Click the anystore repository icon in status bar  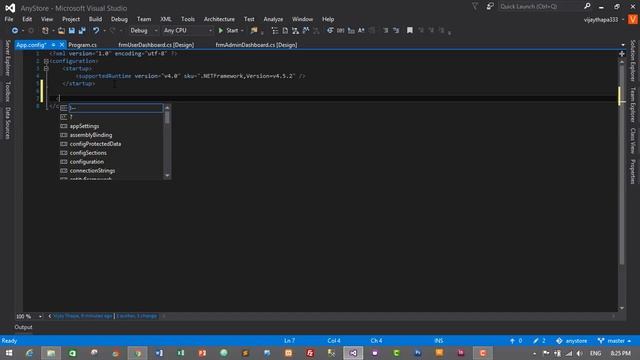(559, 341)
